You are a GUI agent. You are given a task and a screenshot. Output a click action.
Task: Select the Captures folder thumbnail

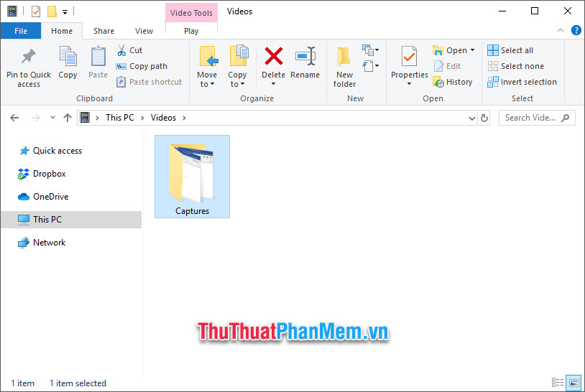coord(192,177)
